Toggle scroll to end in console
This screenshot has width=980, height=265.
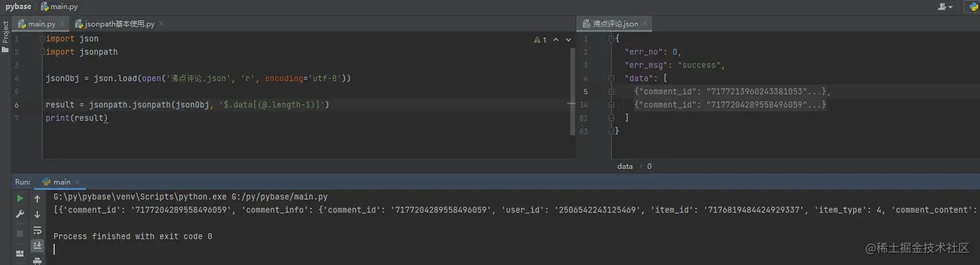[x=38, y=246]
